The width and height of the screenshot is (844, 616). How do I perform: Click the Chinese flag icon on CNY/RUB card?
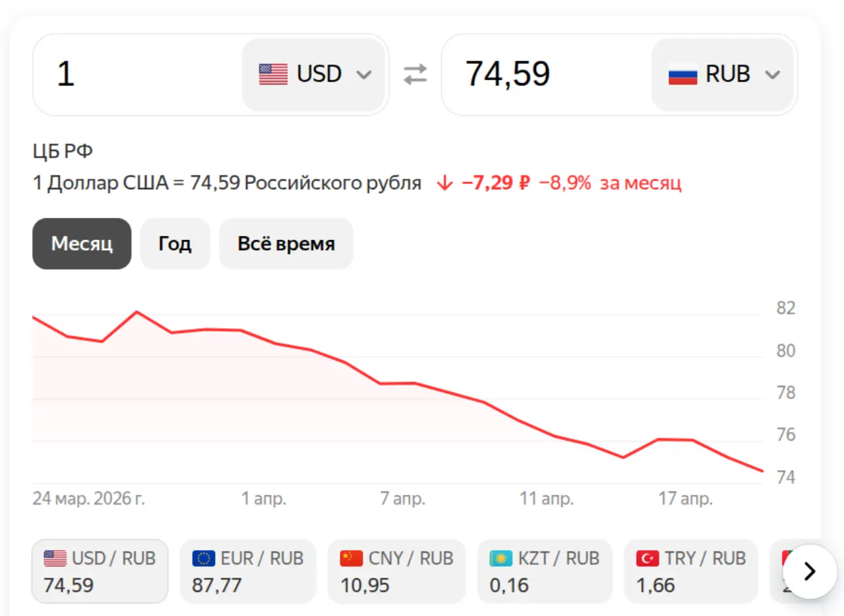click(x=352, y=558)
